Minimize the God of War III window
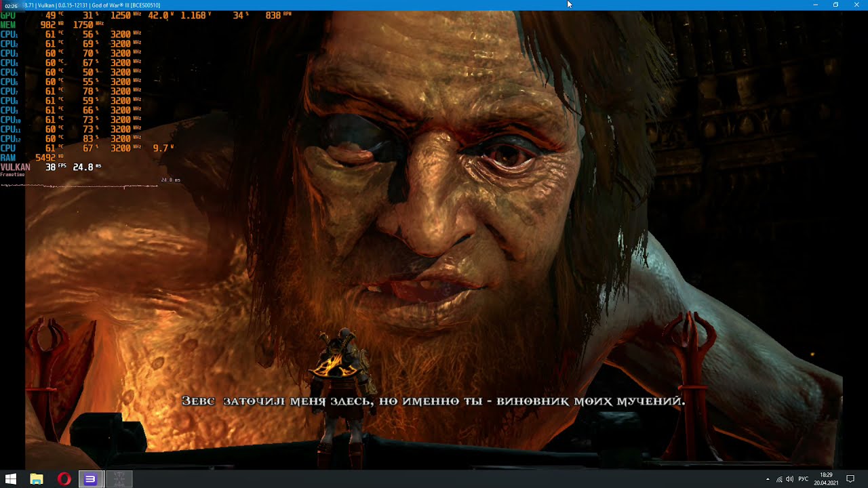 pyautogui.click(x=815, y=5)
